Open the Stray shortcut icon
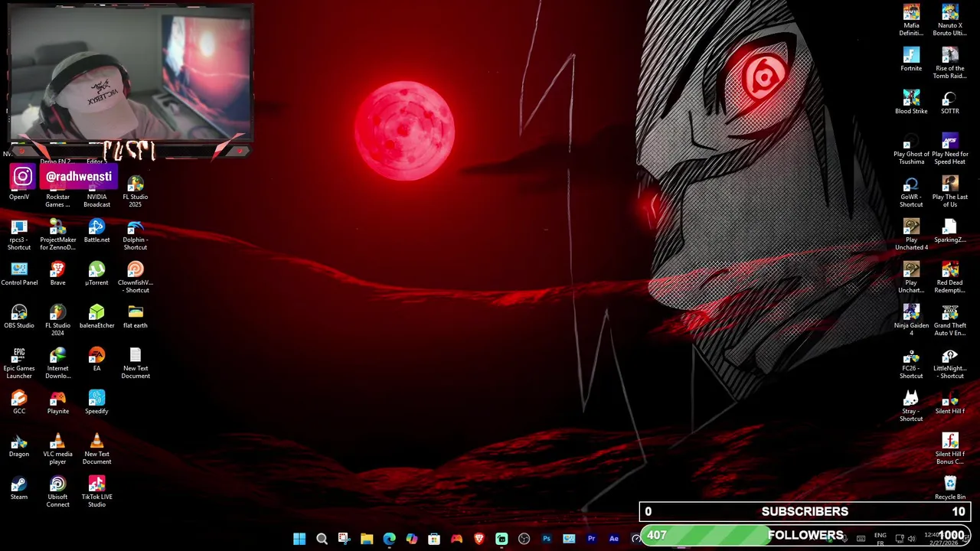The image size is (980, 551). pyautogui.click(x=911, y=406)
